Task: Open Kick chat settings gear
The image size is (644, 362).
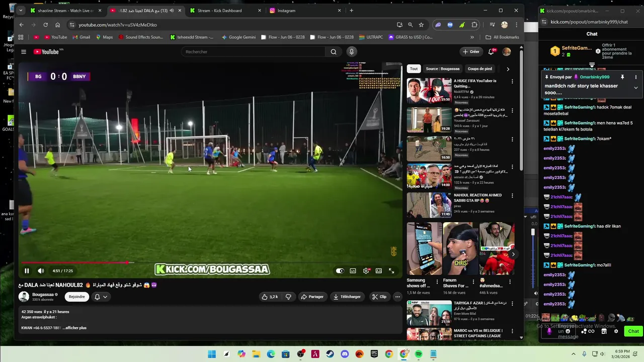Action: [616, 331]
